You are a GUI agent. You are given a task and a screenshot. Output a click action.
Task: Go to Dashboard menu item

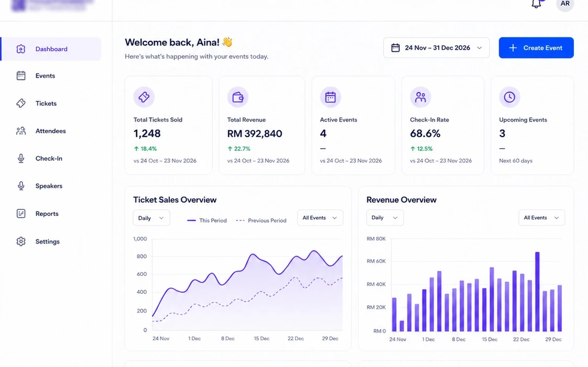[x=51, y=49]
